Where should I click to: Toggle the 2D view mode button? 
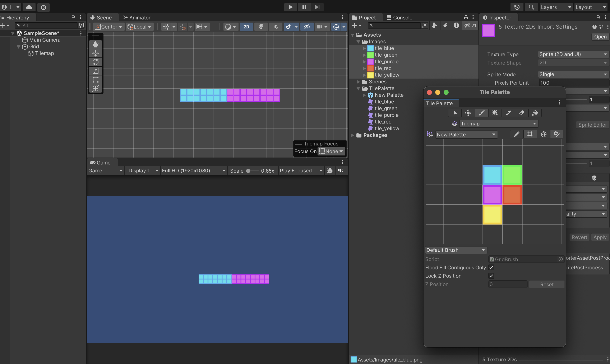(x=246, y=27)
